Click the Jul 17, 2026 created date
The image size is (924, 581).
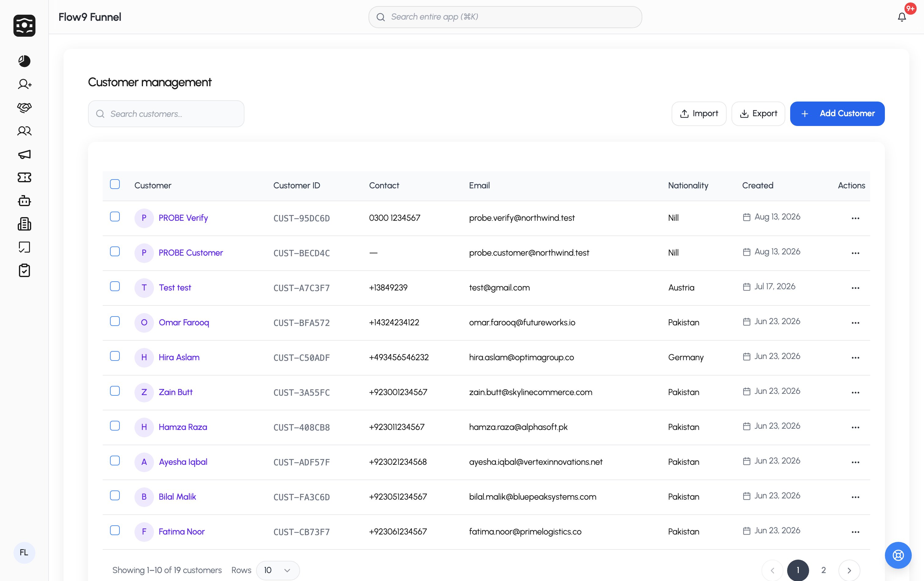[775, 287]
